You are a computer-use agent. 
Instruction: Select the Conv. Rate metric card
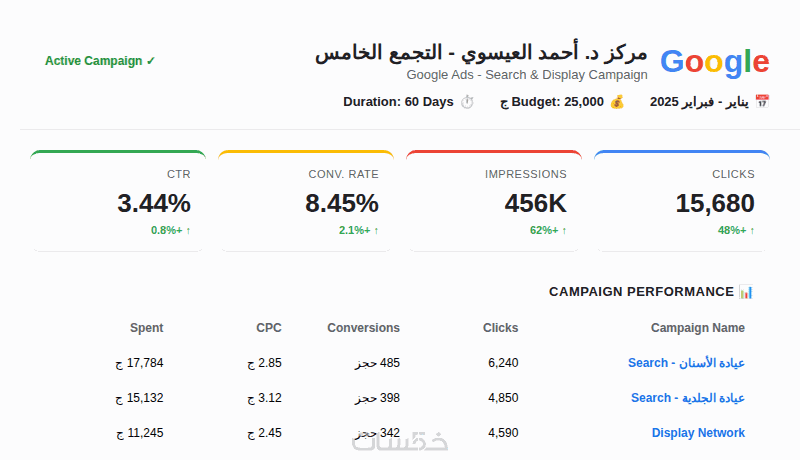306,201
